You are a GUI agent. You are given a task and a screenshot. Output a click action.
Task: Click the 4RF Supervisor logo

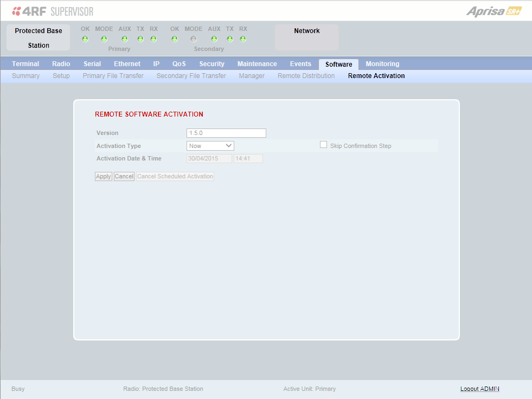(x=53, y=11)
